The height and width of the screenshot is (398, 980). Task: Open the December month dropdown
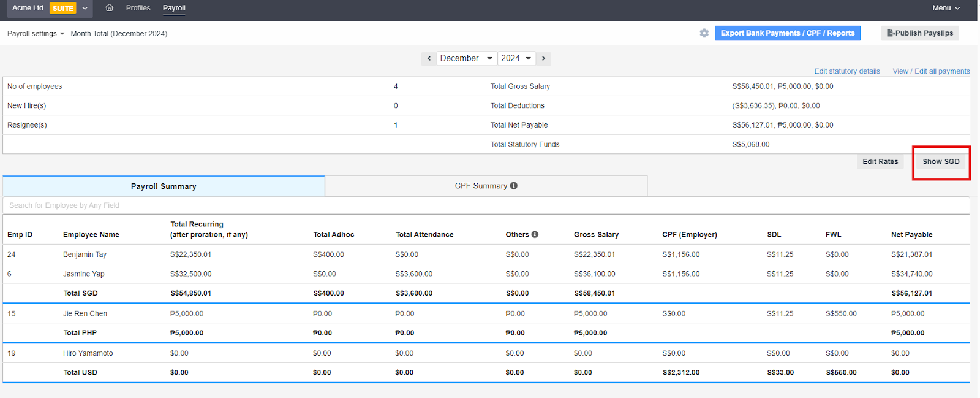coord(467,58)
